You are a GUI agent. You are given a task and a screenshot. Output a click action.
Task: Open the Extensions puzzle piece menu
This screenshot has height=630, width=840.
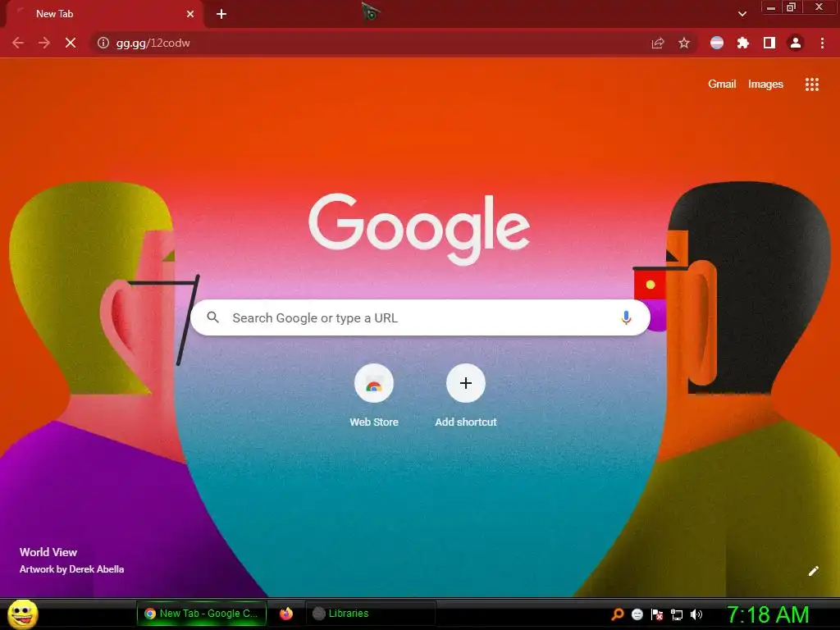pos(743,43)
